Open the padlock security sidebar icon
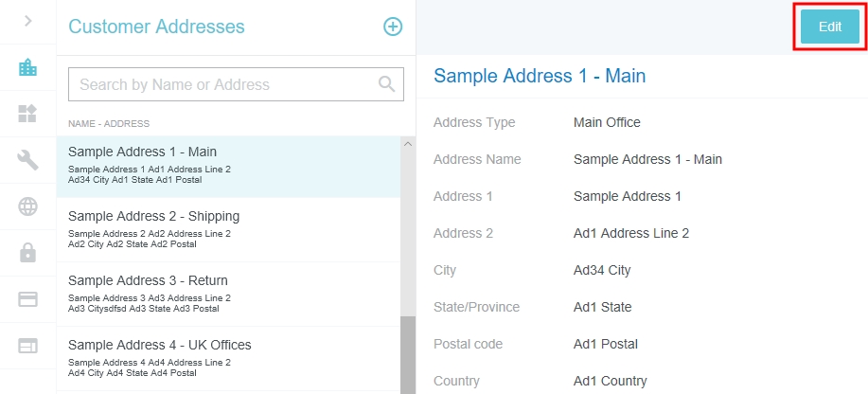868x394 pixels. coord(27,253)
